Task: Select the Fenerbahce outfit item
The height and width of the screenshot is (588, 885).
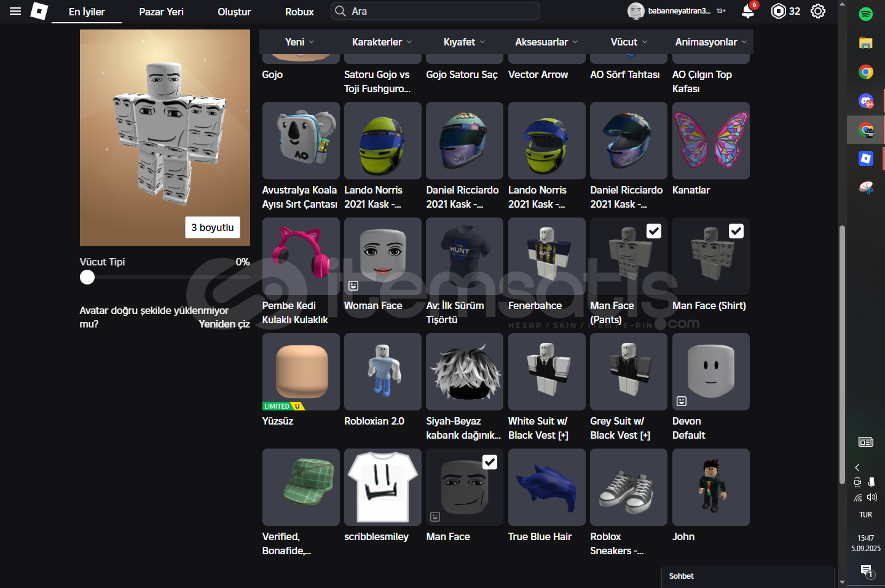Action: [547, 256]
